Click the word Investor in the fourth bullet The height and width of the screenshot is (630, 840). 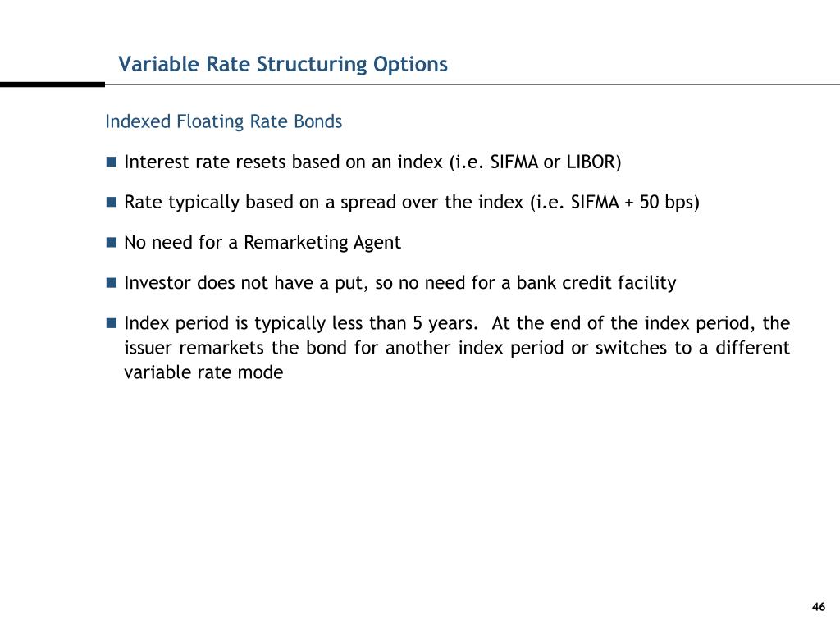click(157, 283)
